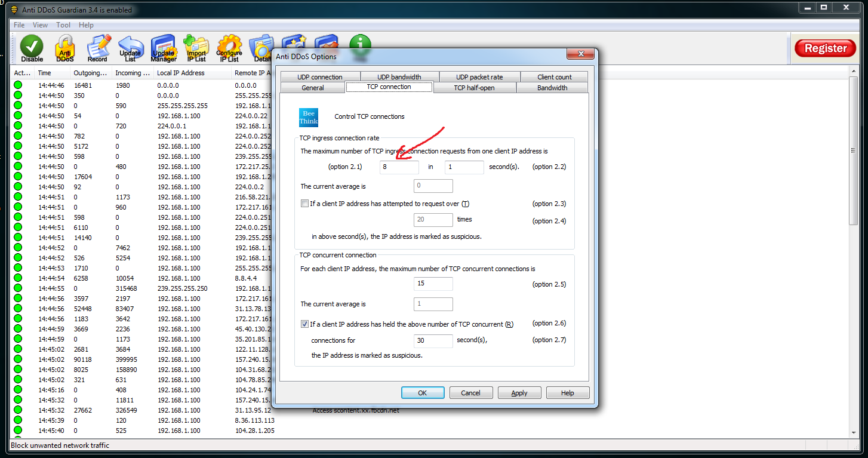
Task: Click outgoing value 52448
Action: click(84, 309)
